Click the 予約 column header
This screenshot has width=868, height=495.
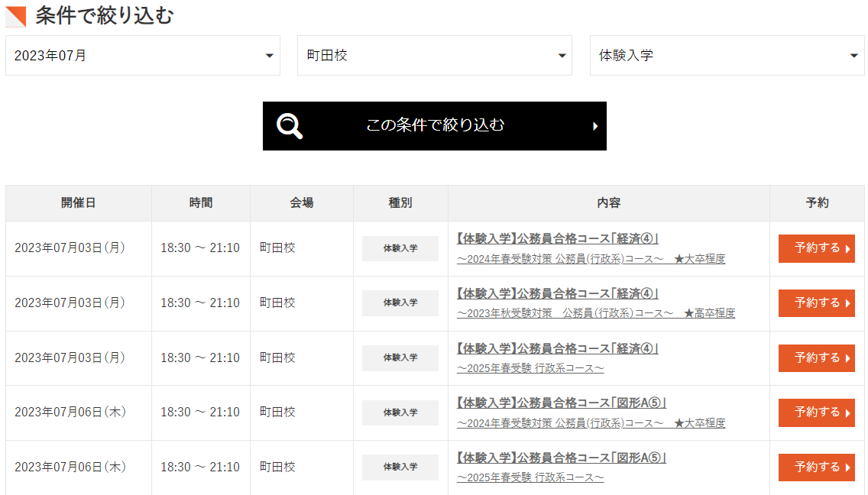click(x=817, y=203)
